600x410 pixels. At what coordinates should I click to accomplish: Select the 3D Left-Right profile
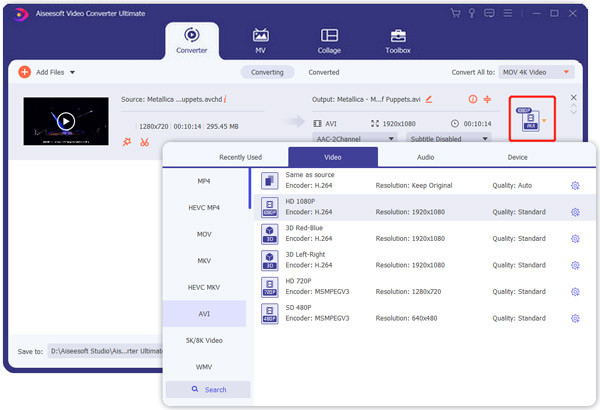[x=425, y=260]
